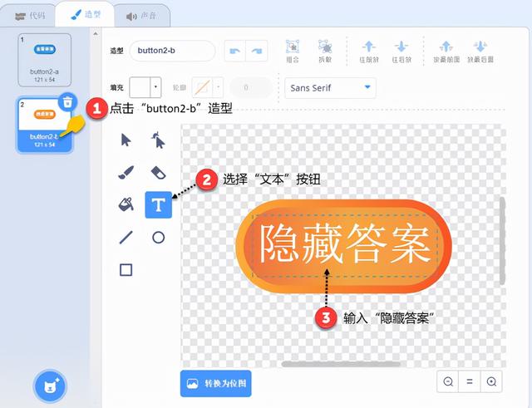Screen dimensions: 532x408
Task: Open the choose-a-costume cat button
Action: coord(51,386)
